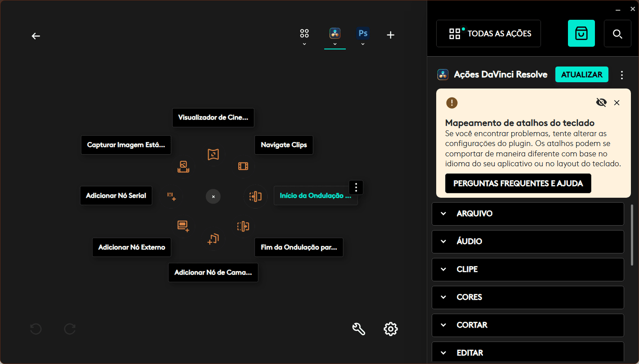Expand the ARQUIVO category
The width and height of the screenshot is (639, 364).
tap(527, 214)
